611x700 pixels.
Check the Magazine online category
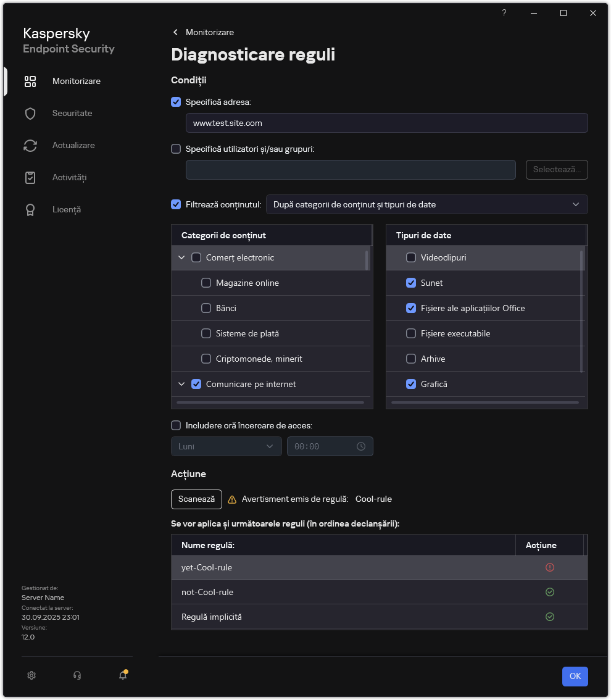[x=206, y=283]
